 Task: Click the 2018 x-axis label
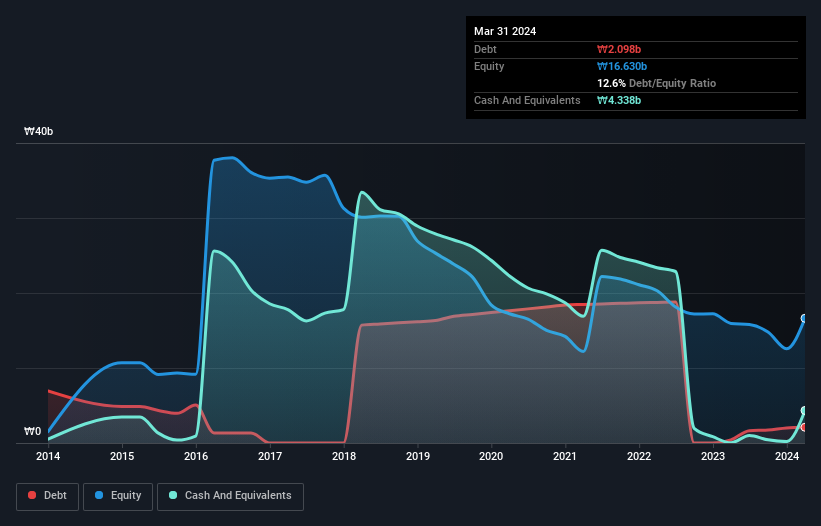[x=344, y=456]
